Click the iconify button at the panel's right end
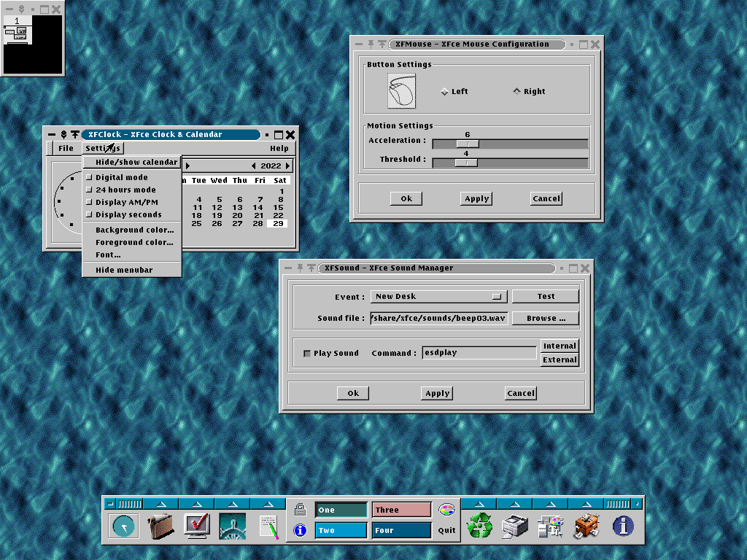 [638, 503]
